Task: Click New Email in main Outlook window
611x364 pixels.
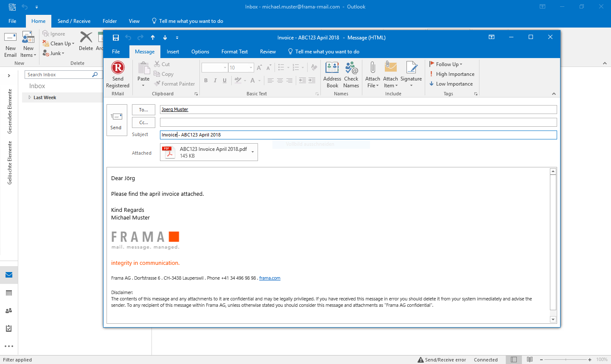Action: (x=10, y=44)
